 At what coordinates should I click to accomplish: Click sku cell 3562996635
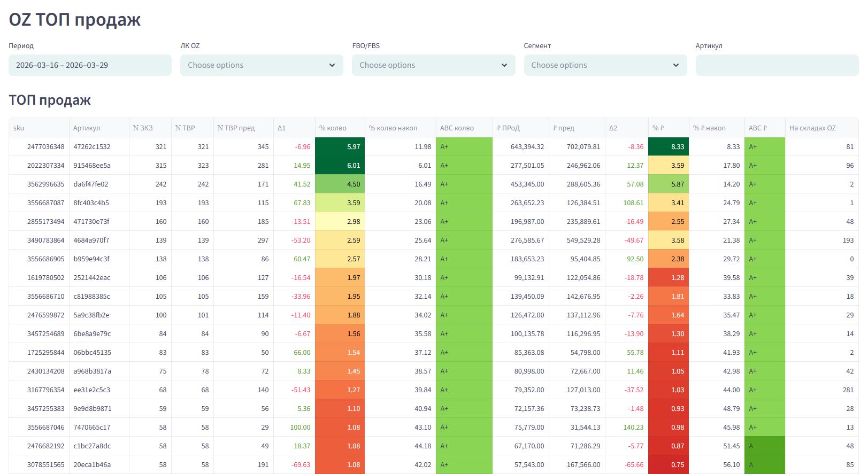coord(39,184)
